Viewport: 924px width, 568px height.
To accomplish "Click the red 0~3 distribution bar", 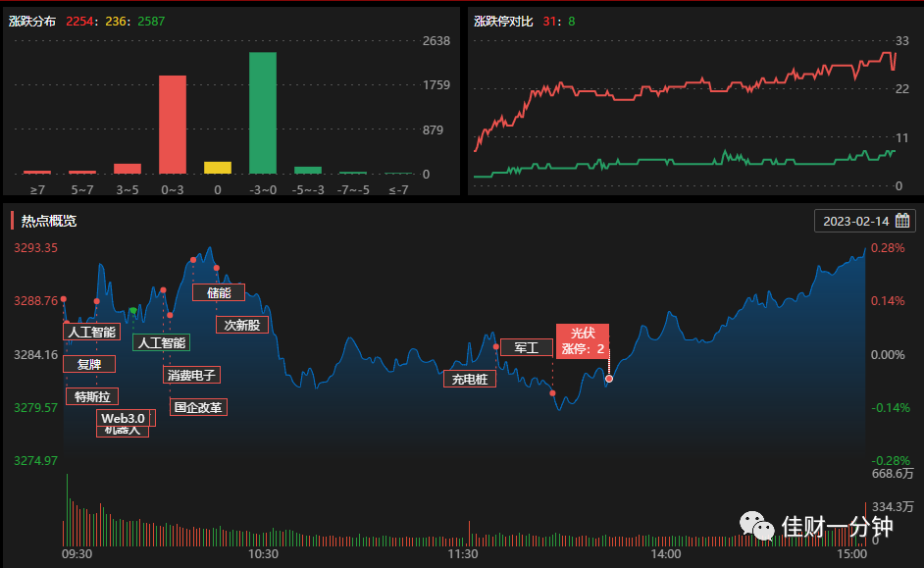I will click(x=173, y=125).
